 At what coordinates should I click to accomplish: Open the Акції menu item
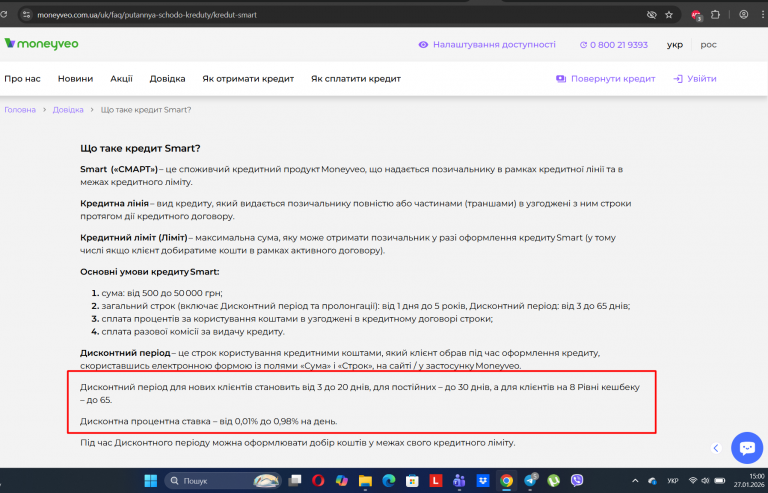[121, 78]
